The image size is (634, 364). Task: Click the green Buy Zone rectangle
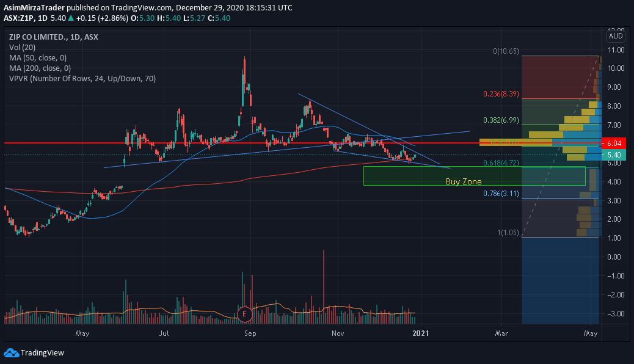tap(475, 176)
